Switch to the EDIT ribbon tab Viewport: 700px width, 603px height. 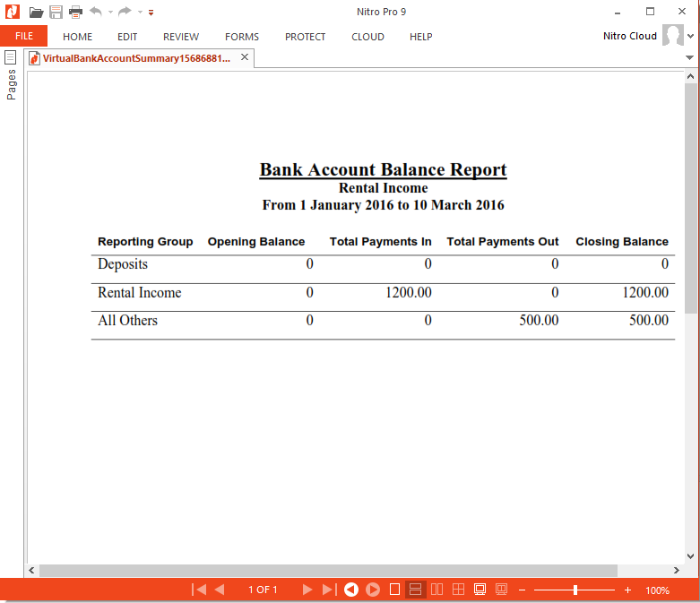[127, 37]
